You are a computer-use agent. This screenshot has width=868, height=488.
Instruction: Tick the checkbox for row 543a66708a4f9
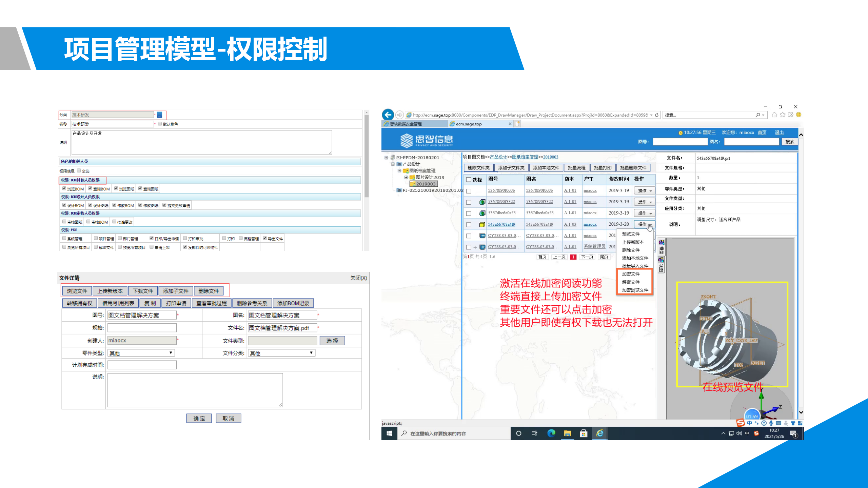[x=469, y=224]
